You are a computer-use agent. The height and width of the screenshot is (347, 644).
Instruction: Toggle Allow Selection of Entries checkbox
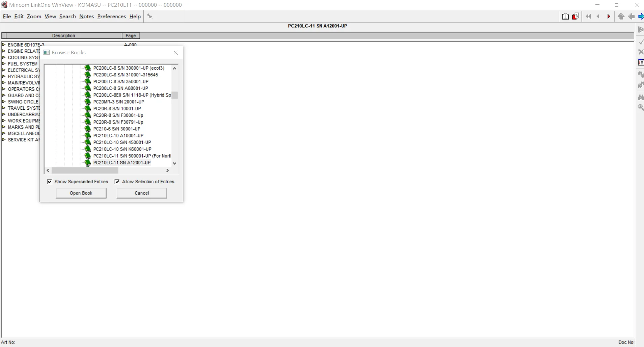point(117,182)
